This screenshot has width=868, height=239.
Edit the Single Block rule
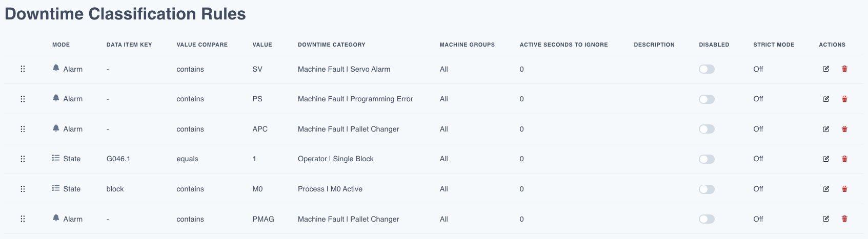[826, 159]
